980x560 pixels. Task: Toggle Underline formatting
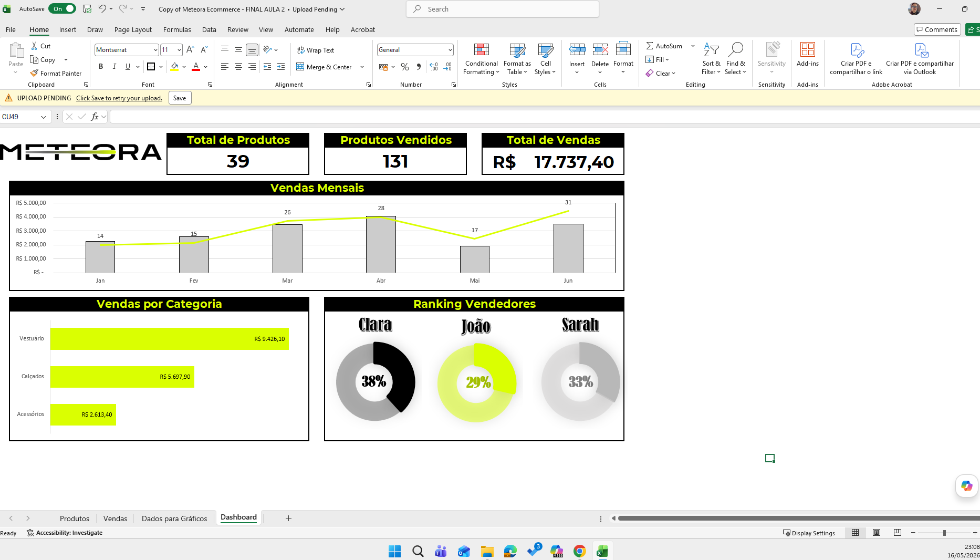coord(128,67)
